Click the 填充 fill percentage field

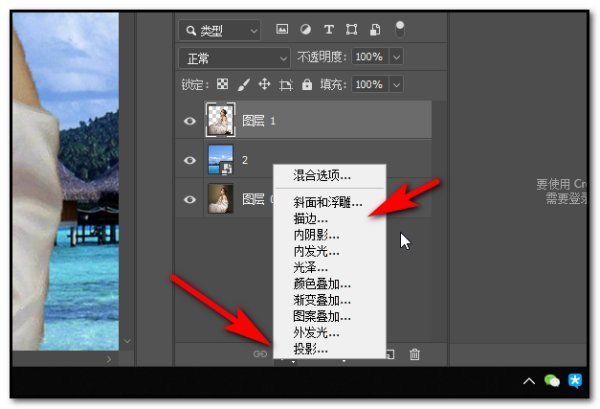[368, 85]
